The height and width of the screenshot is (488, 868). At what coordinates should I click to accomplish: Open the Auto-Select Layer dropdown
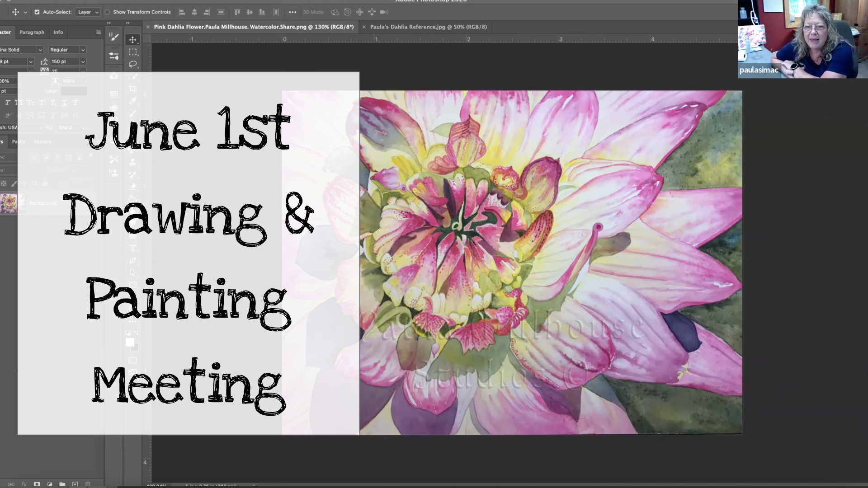(88, 12)
